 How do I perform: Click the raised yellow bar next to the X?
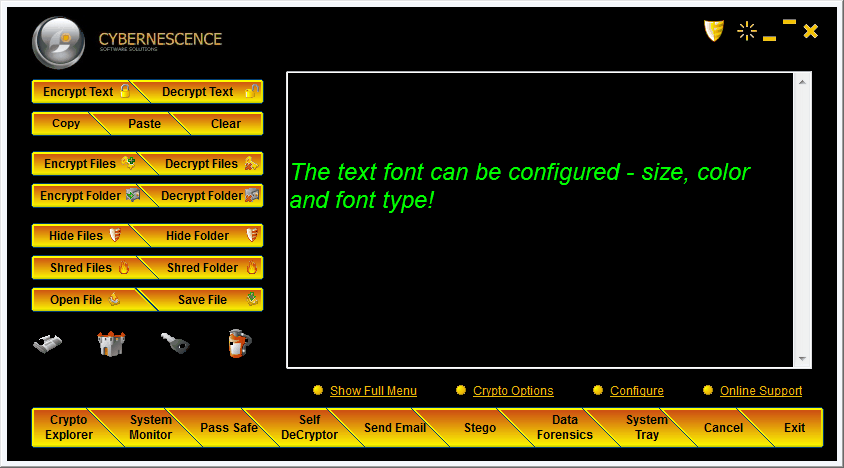coord(789,22)
